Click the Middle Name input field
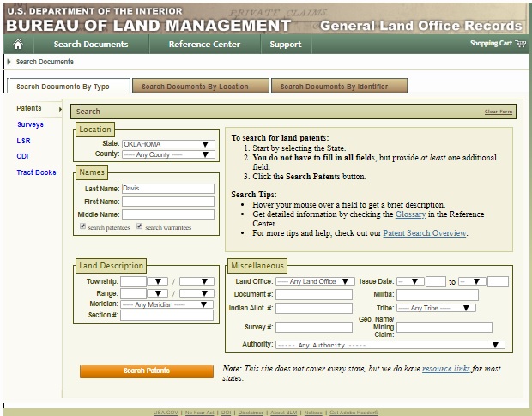 coord(168,214)
